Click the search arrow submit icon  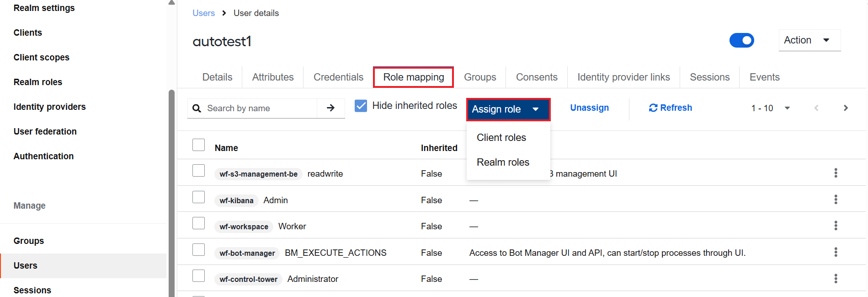point(330,108)
